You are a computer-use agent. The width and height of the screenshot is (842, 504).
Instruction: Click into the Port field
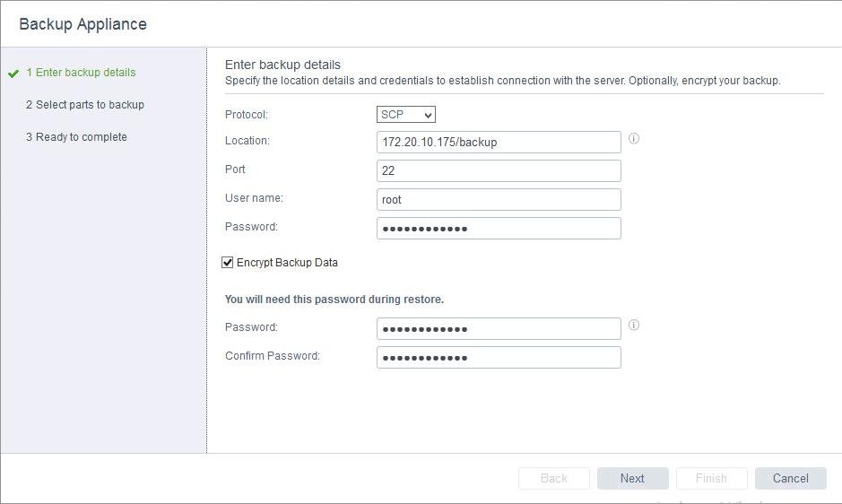pyautogui.click(x=499, y=171)
